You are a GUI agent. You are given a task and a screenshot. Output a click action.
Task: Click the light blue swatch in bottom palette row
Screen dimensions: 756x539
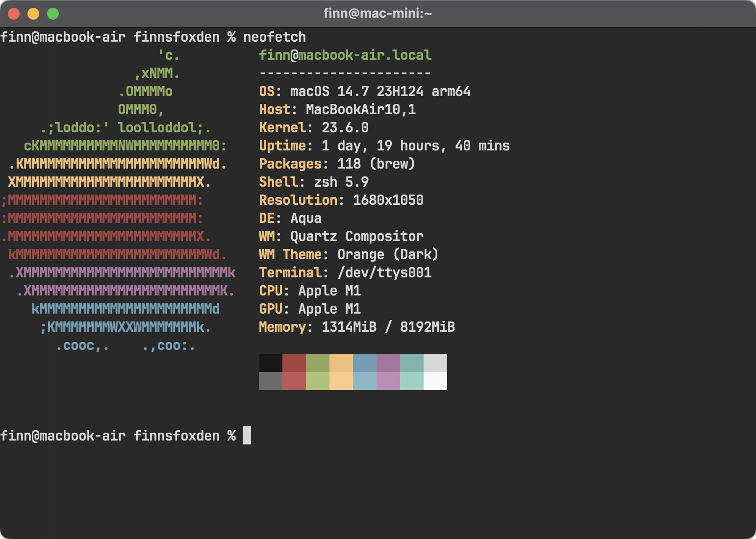(365, 381)
